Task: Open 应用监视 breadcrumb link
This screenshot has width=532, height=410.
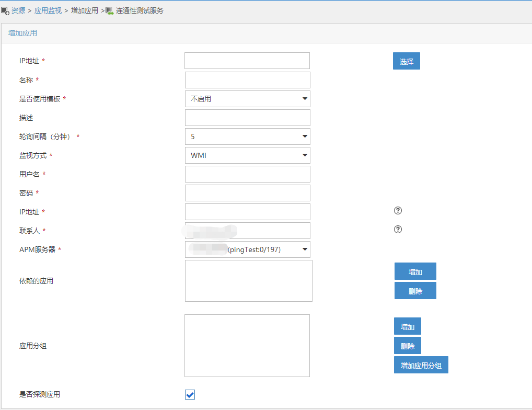Action: (x=48, y=10)
